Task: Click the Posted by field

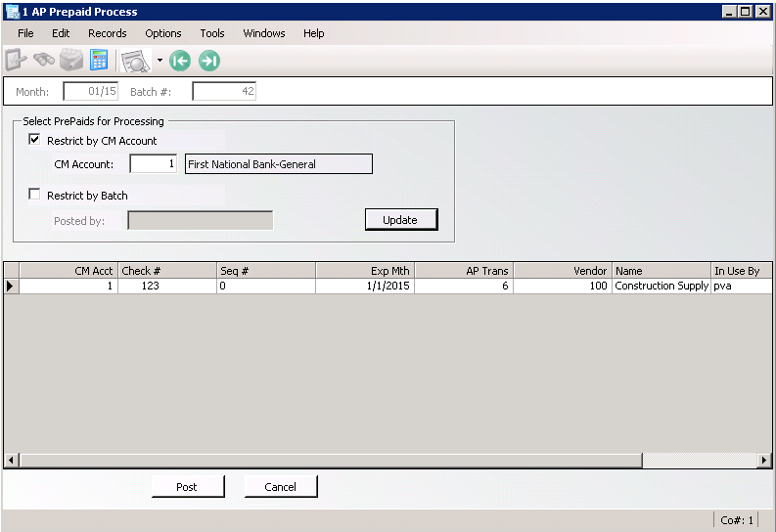Action: 200,220
